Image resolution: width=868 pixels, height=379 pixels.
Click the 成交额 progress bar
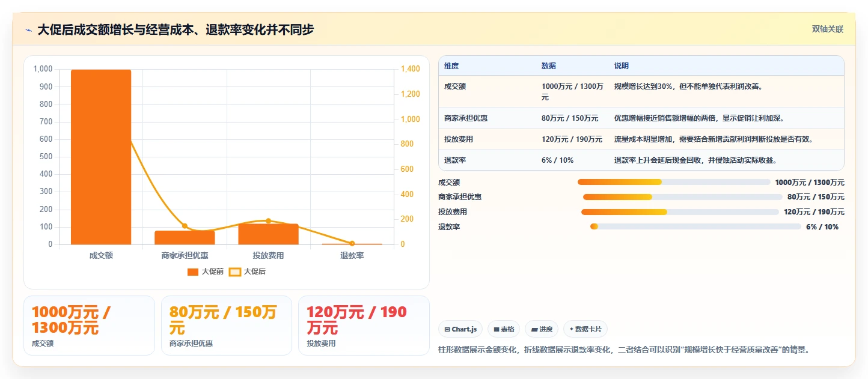pyautogui.click(x=674, y=182)
